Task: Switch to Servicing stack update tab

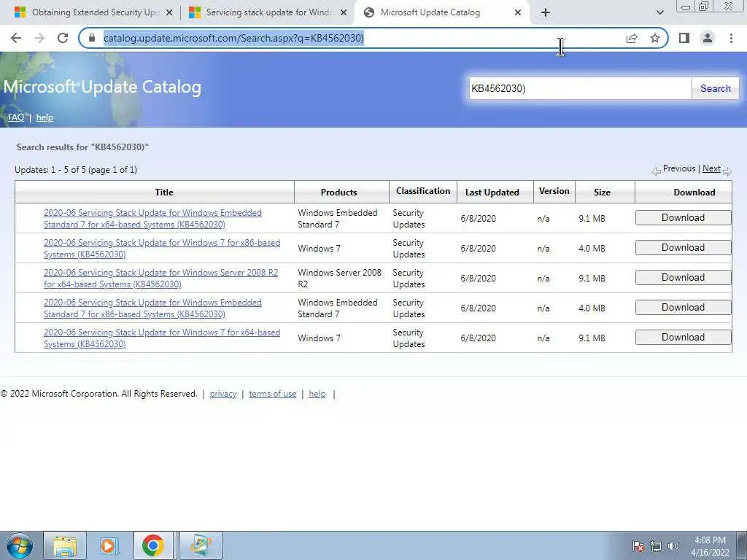Action: 268,12
